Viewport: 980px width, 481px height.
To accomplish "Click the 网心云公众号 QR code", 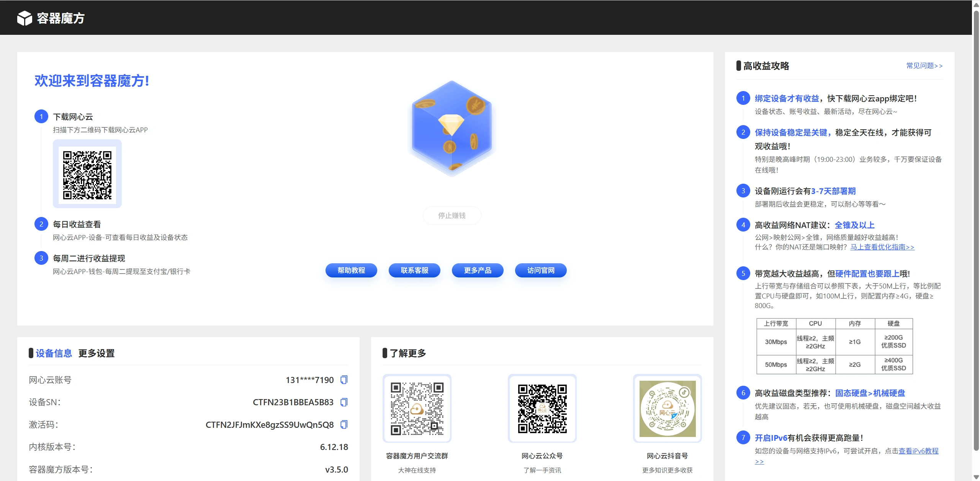I will 542,409.
